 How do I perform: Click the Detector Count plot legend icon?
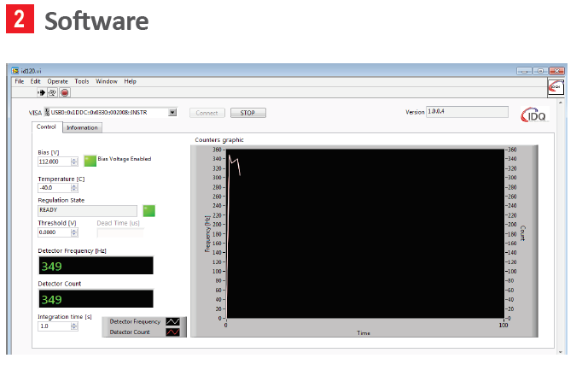click(172, 332)
